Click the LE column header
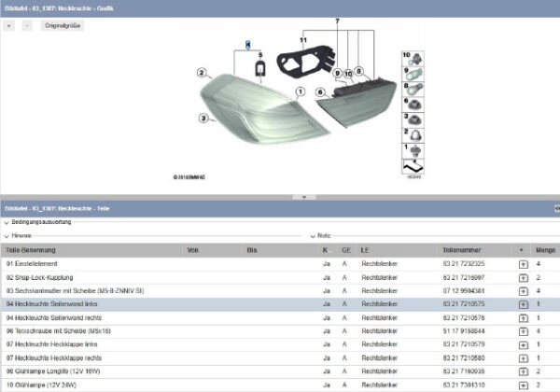This screenshot has width=560, height=392. tap(365, 250)
